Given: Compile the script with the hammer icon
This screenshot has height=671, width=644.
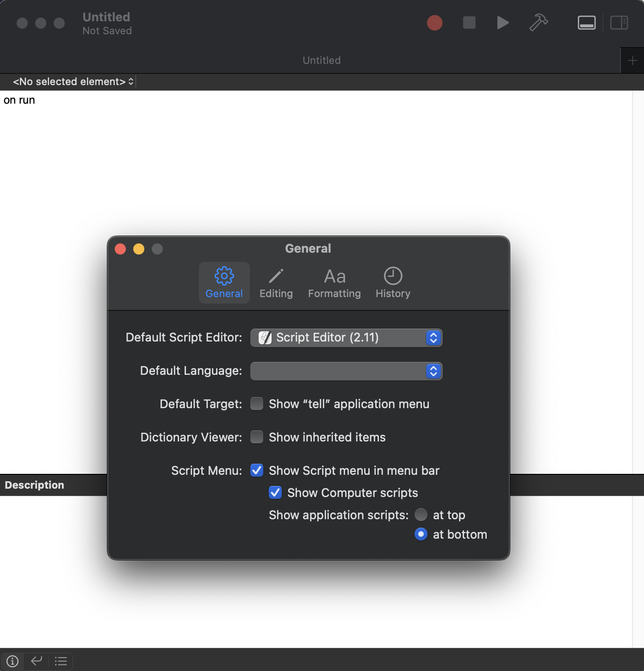Looking at the screenshot, I should 539,23.
